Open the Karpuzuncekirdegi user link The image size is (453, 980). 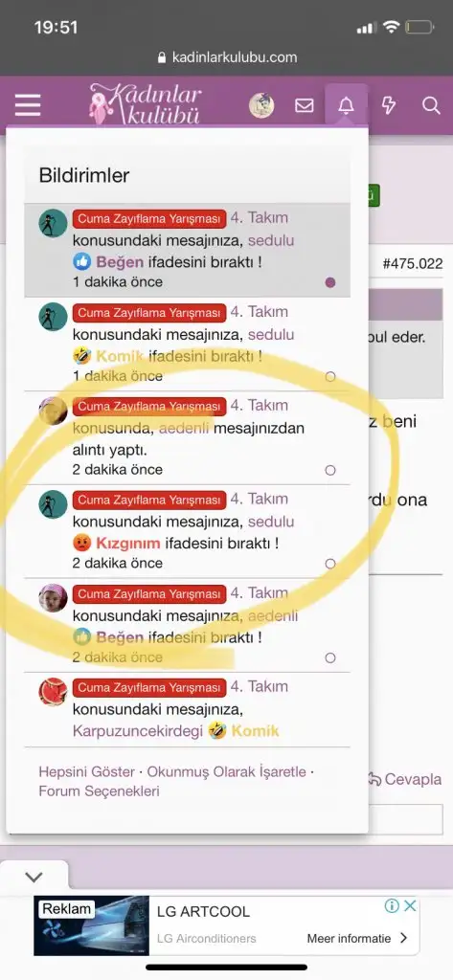pyautogui.click(x=138, y=730)
